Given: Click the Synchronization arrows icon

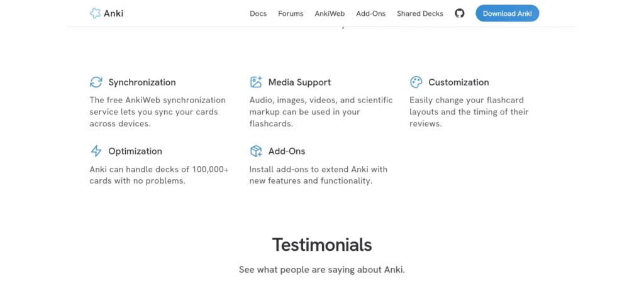Looking at the screenshot, I should (x=96, y=82).
